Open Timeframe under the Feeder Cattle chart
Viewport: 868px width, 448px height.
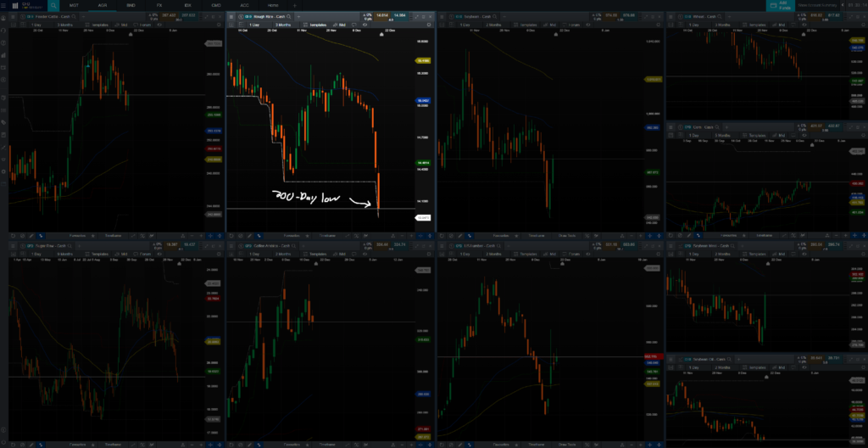[114, 236]
